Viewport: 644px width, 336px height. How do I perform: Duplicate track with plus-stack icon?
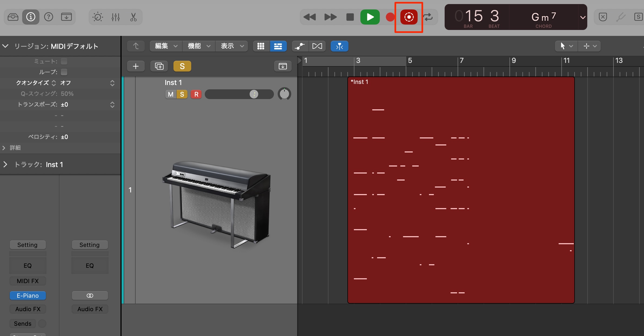(159, 66)
